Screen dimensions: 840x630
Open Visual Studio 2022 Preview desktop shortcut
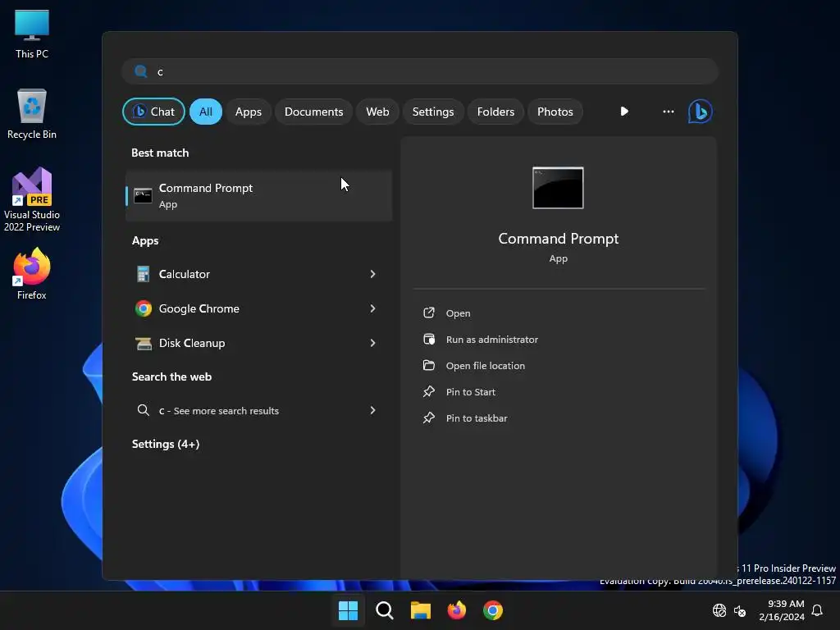(x=32, y=199)
